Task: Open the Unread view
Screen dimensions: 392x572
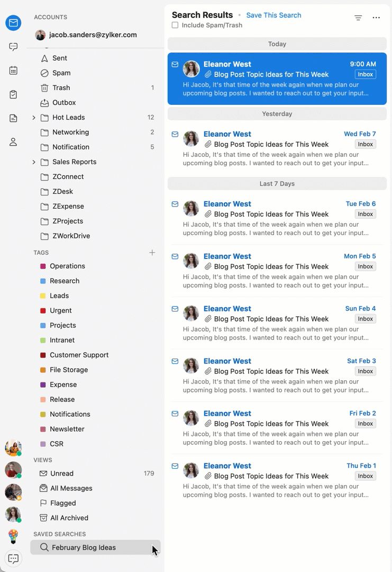Action: [95, 473]
